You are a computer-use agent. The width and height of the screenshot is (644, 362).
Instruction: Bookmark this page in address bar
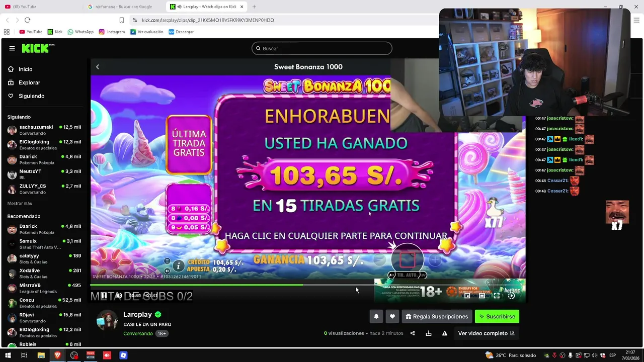pyautogui.click(x=122, y=20)
